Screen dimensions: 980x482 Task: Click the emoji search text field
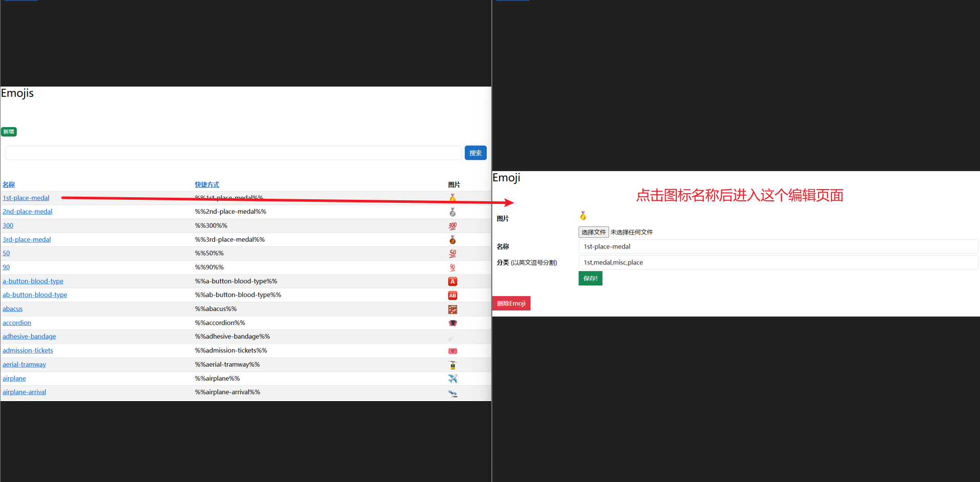click(233, 153)
